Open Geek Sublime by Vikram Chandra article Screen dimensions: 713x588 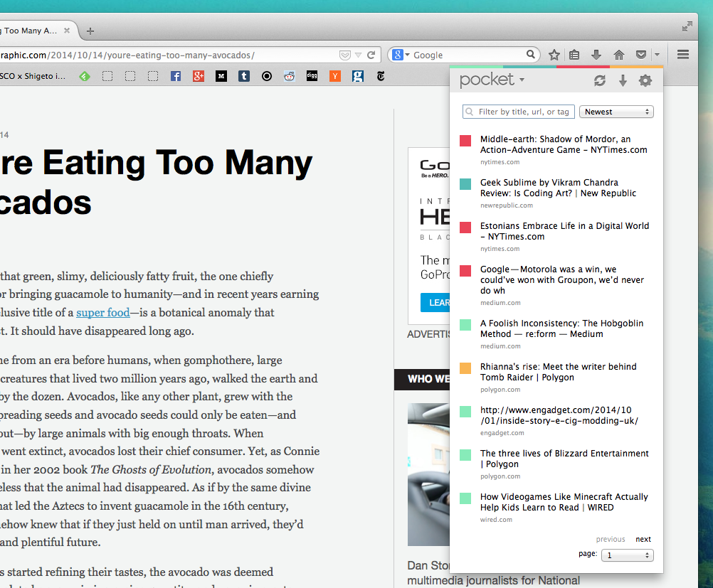(558, 188)
